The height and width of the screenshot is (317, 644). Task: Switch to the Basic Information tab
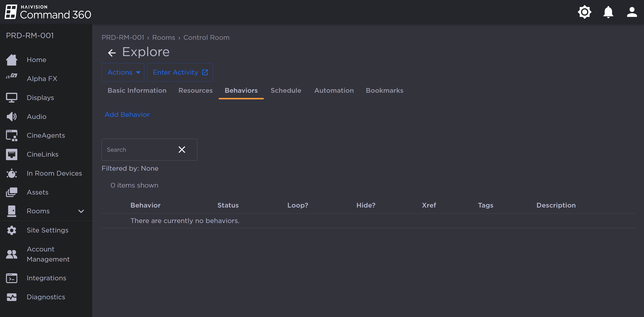[137, 90]
